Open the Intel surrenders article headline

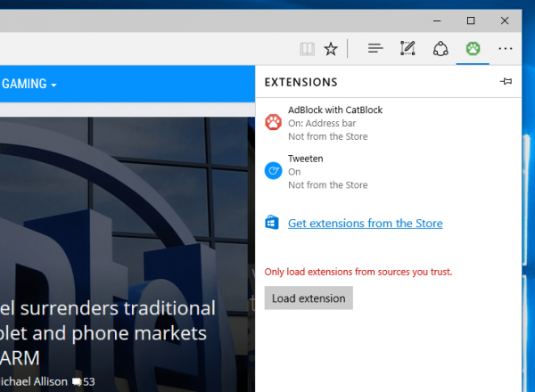(108, 333)
